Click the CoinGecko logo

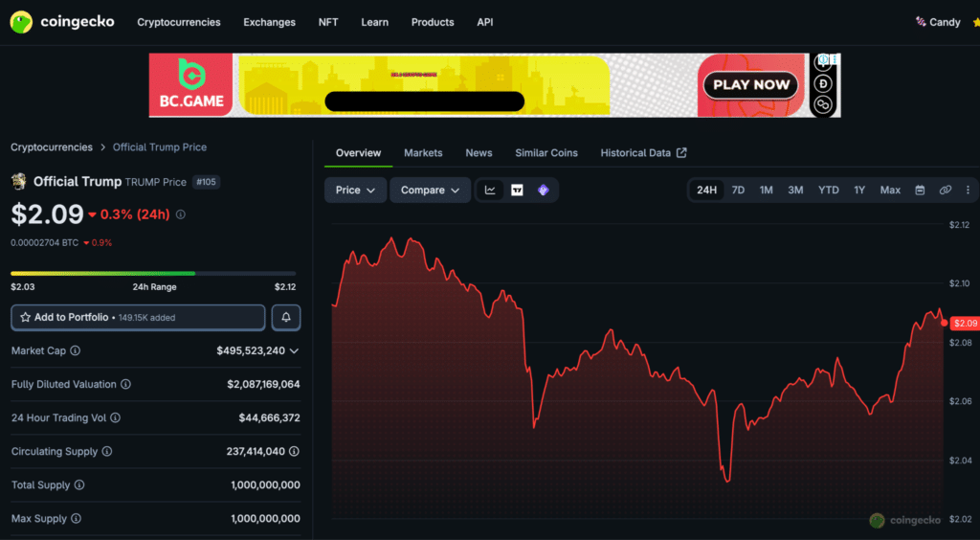(62, 22)
